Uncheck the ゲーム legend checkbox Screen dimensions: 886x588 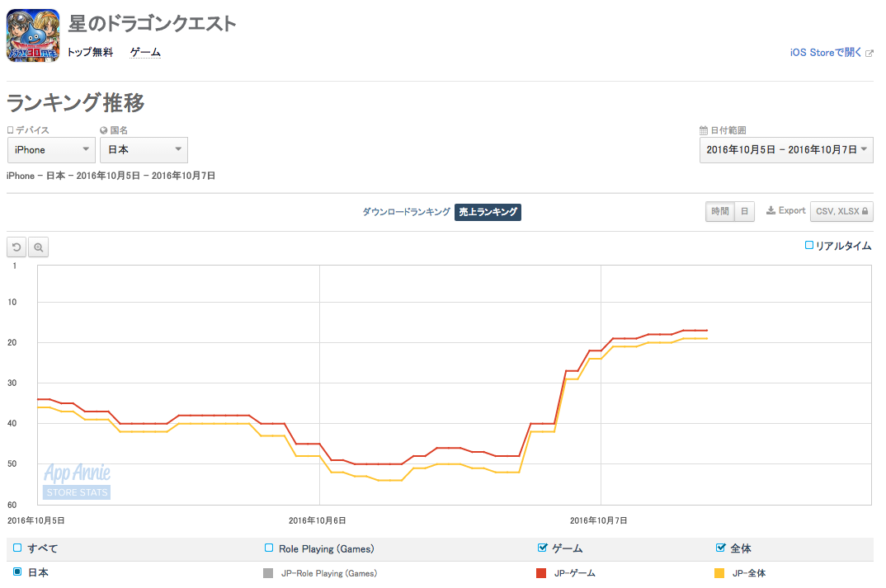tap(543, 548)
